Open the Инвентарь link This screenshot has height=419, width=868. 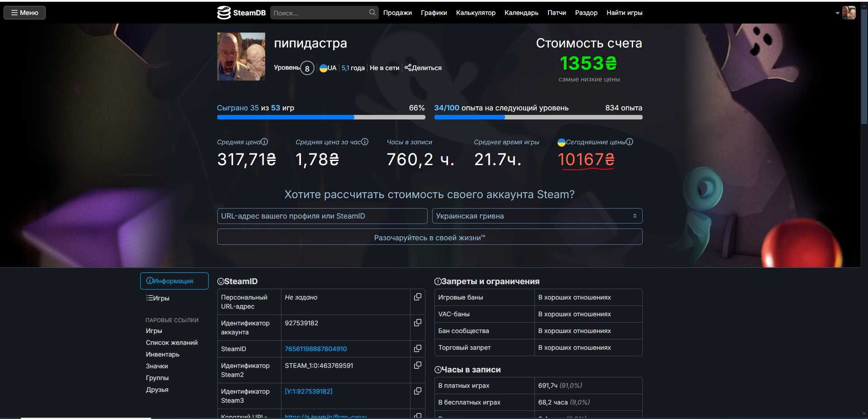pyautogui.click(x=162, y=354)
